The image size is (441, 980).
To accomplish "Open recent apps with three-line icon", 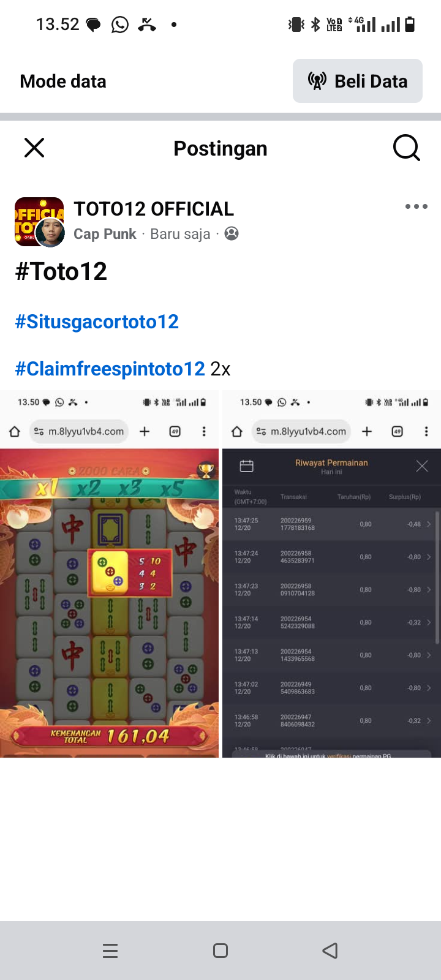I will click(x=110, y=951).
